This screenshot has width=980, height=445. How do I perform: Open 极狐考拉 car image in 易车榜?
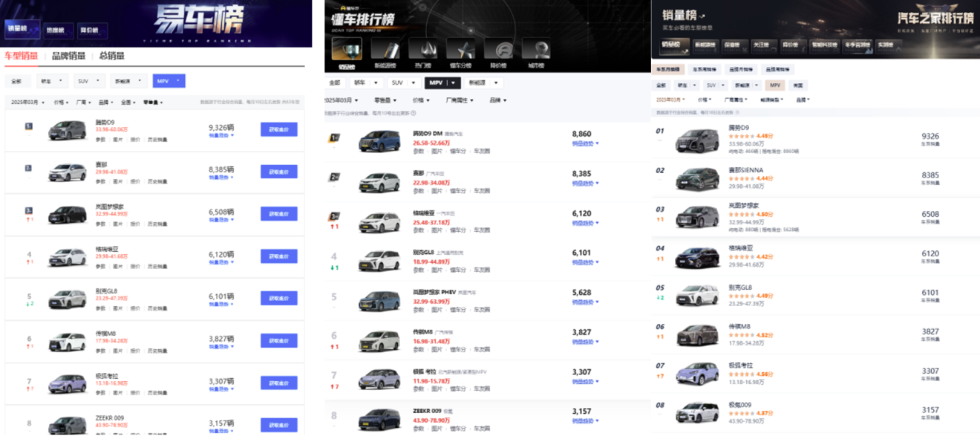click(67, 383)
